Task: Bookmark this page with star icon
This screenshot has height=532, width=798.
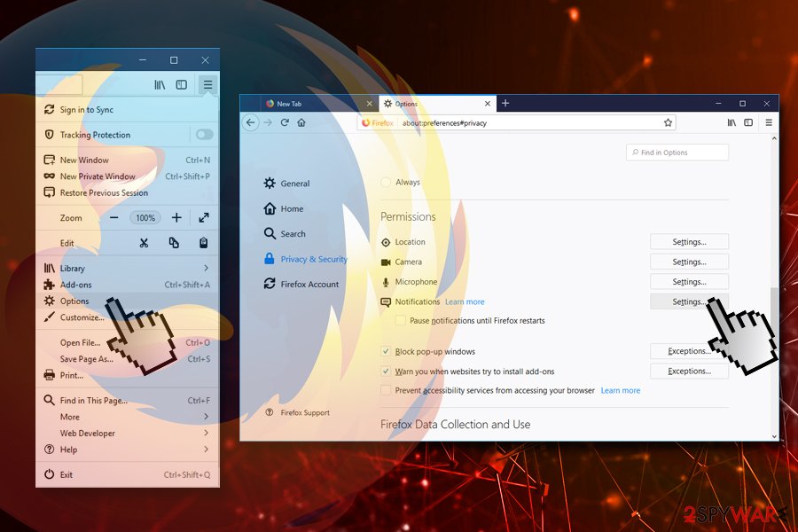Action: pos(668,122)
